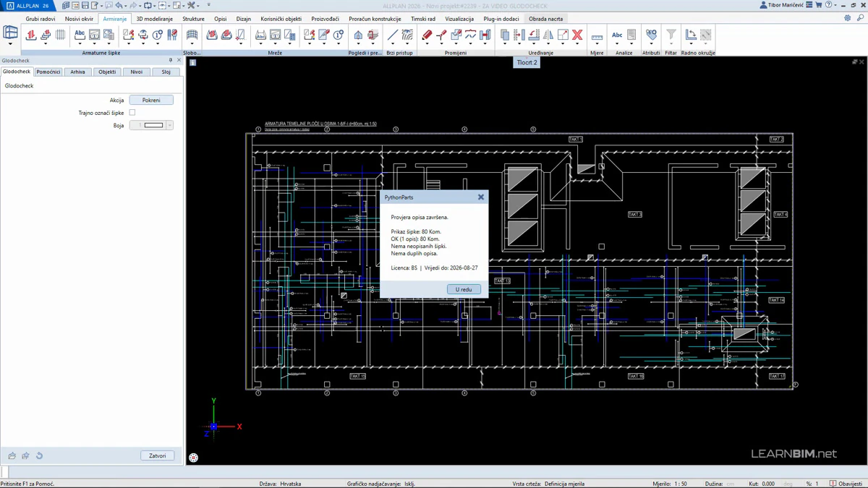Click the save icon in title bar
The width and height of the screenshot is (868, 488).
85,5
